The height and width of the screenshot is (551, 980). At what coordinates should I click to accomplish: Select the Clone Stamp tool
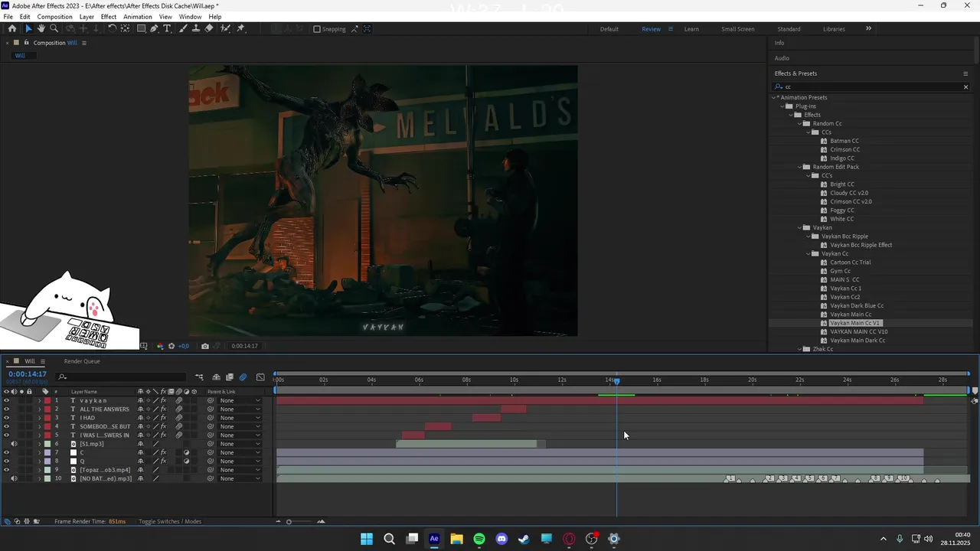196,29
